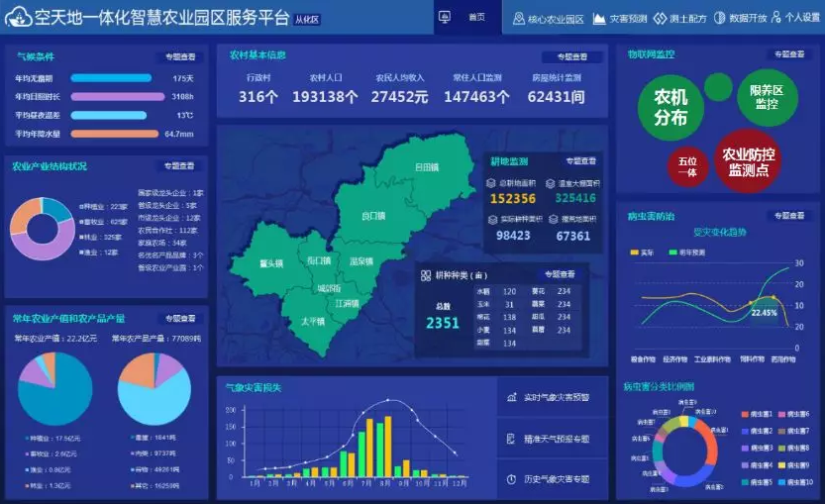Screen dimensions: 825x504
Task: Click the 农机分布 green circle button
Action: [x=670, y=107]
